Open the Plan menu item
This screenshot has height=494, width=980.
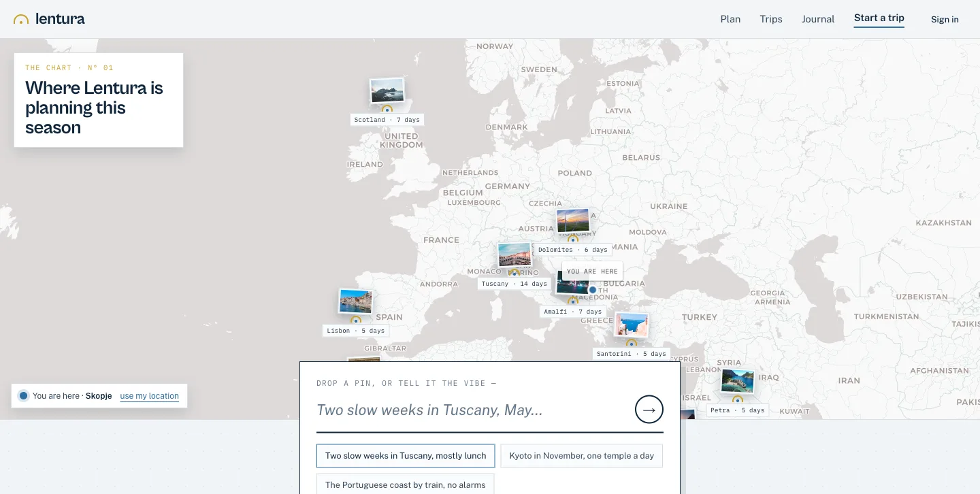[730, 19]
